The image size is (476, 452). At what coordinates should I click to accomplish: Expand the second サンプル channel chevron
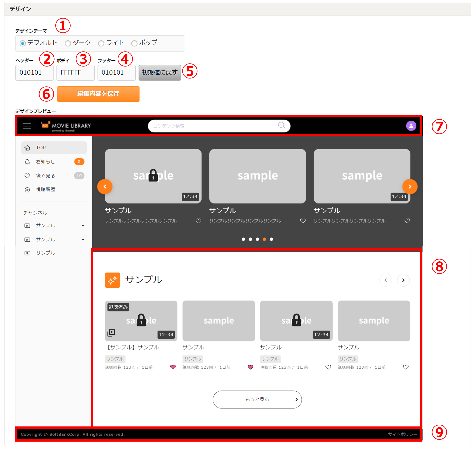pos(83,239)
